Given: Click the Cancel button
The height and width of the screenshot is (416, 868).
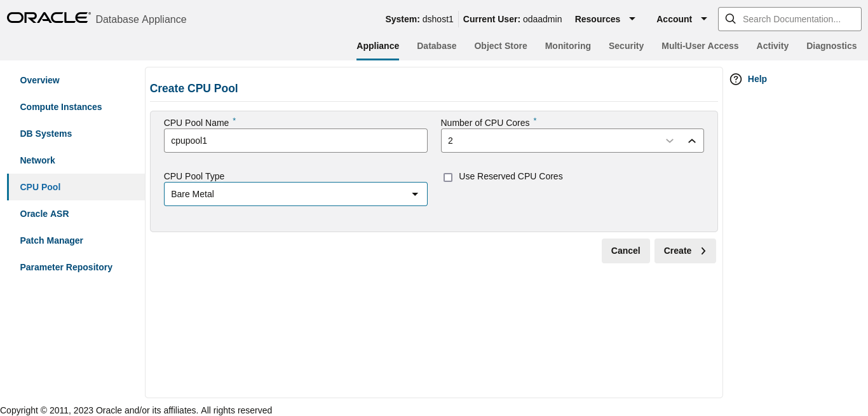Looking at the screenshot, I should pyautogui.click(x=626, y=251).
